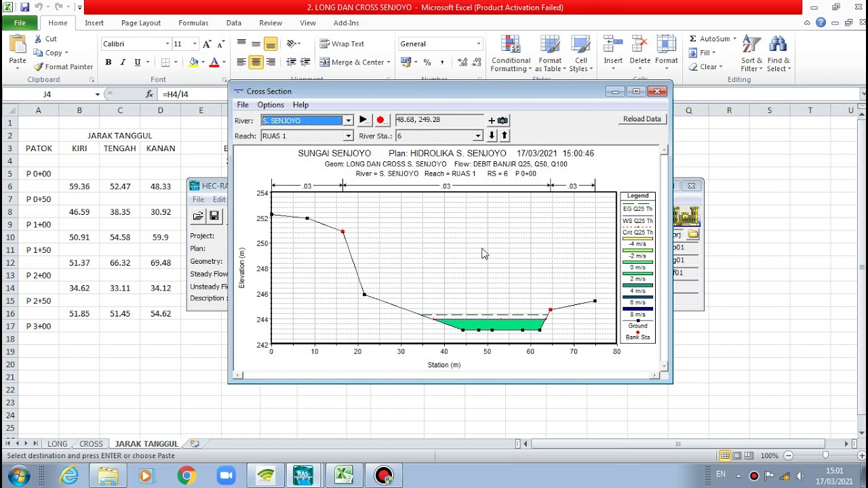The image size is (868, 488).
Task: Switch to the Formulas tab
Action: 193,23
